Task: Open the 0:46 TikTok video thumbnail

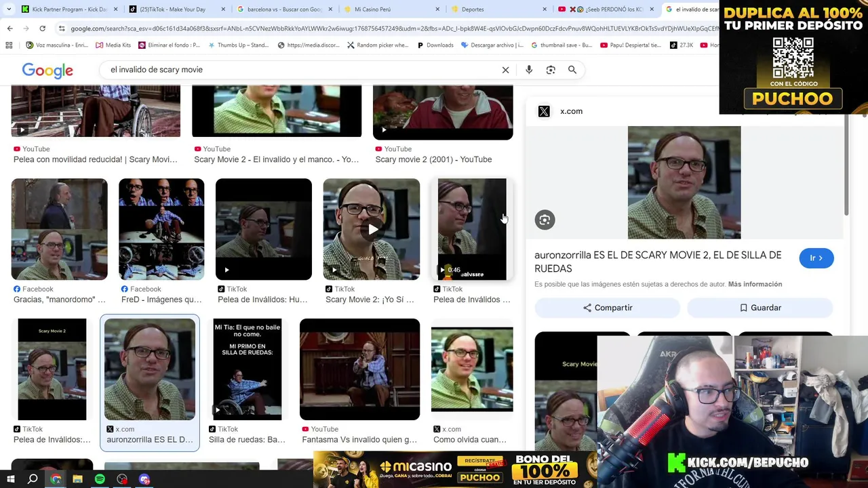Action: pyautogui.click(x=472, y=229)
